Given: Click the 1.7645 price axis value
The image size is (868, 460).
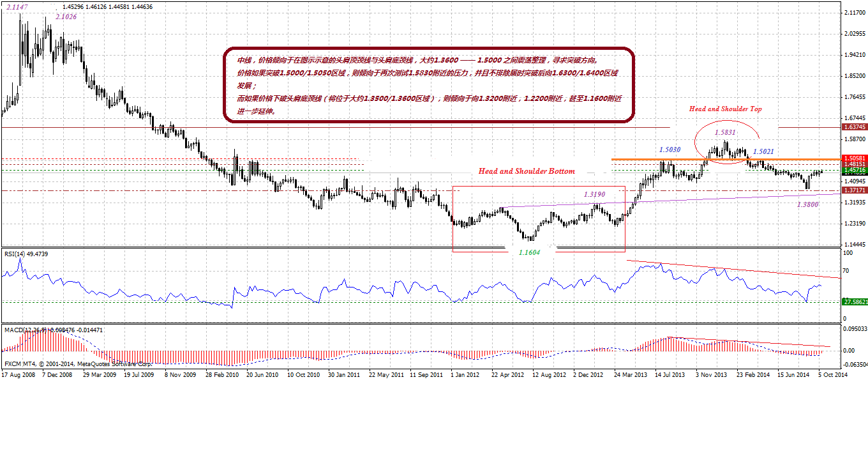Looking at the screenshot, I should pos(854,97).
